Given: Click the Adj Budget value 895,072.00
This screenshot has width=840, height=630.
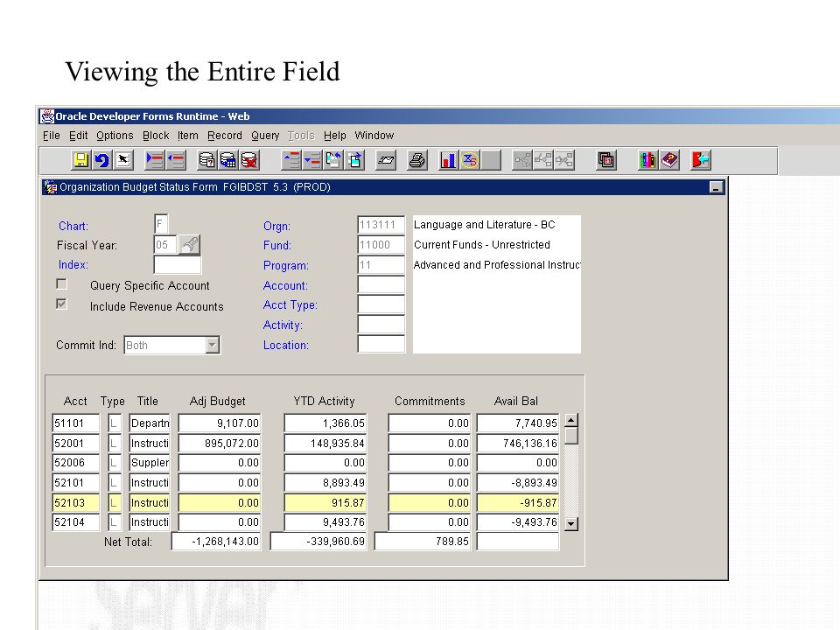Looking at the screenshot, I should tap(220, 443).
